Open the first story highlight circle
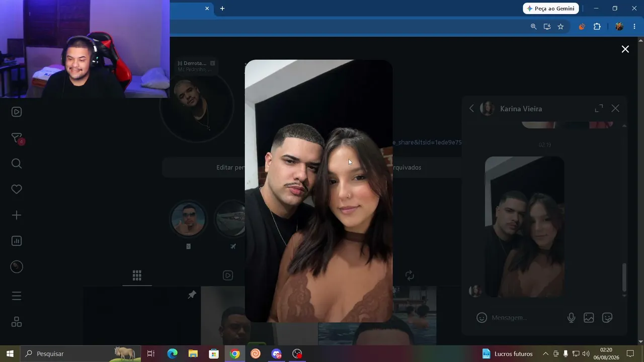Image resolution: width=644 pixels, height=362 pixels. (x=188, y=219)
